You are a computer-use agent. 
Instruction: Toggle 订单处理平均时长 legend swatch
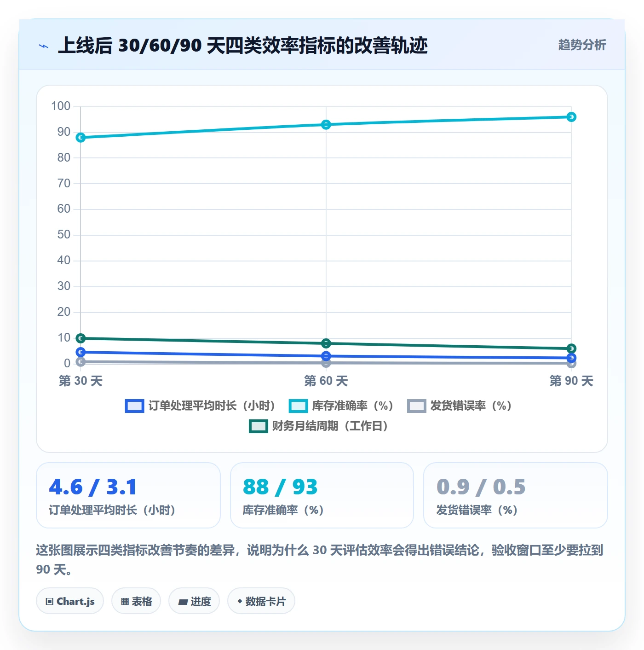point(134,406)
